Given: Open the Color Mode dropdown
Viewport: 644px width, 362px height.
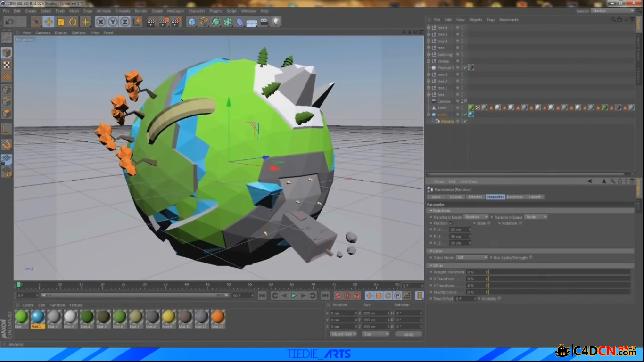Looking at the screenshot, I should 472,258.
